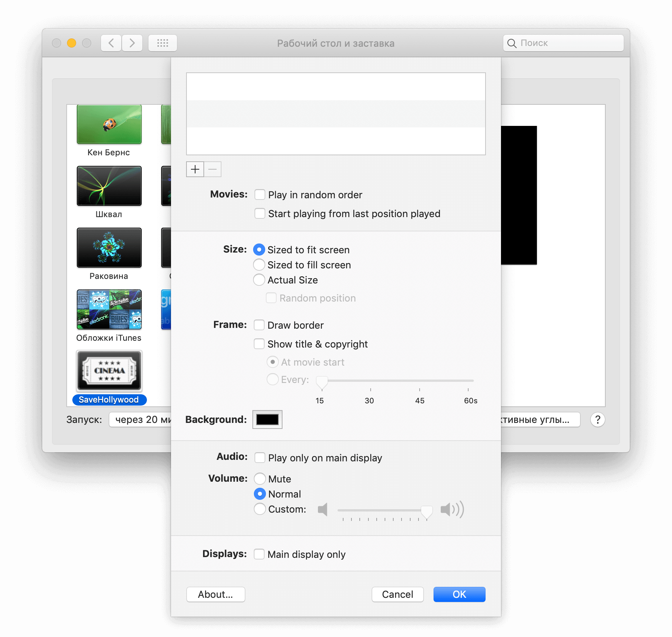This screenshot has width=672, height=637.
Task: Select the SaveHollywood cinema screensaver
Action: [109, 371]
